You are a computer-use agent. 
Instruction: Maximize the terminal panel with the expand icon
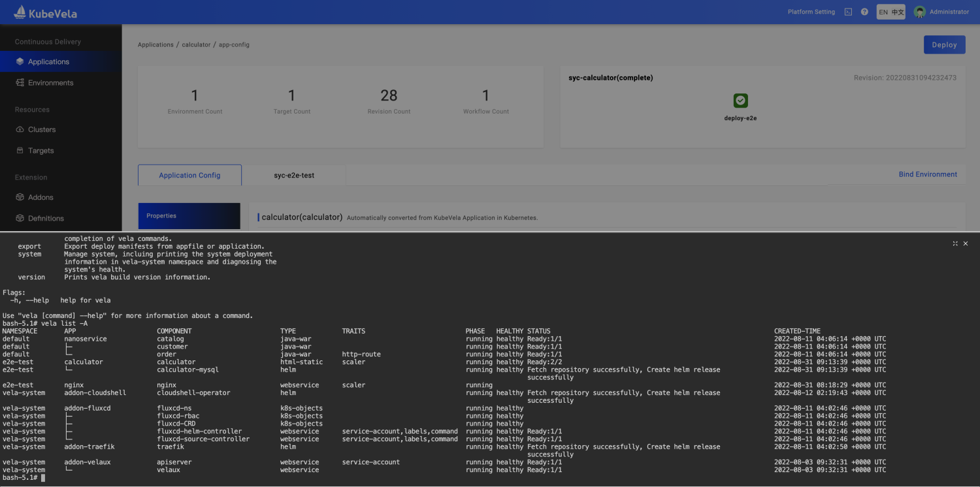(x=955, y=243)
